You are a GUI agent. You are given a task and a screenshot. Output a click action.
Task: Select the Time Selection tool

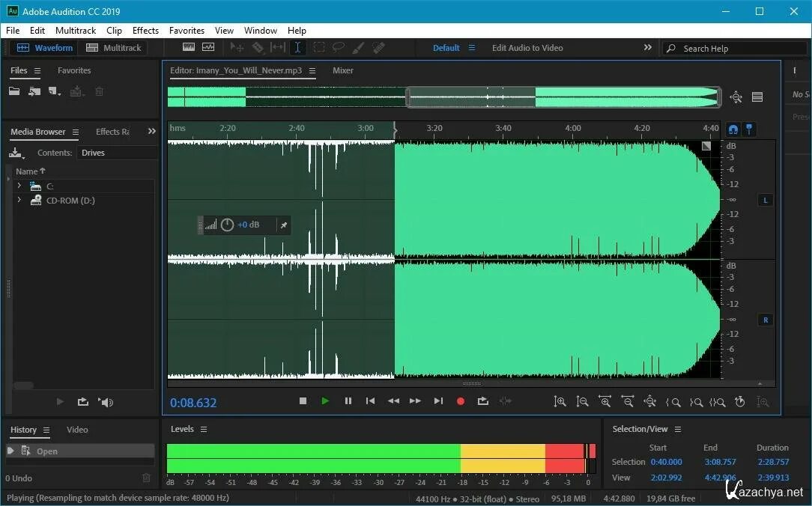pos(297,47)
